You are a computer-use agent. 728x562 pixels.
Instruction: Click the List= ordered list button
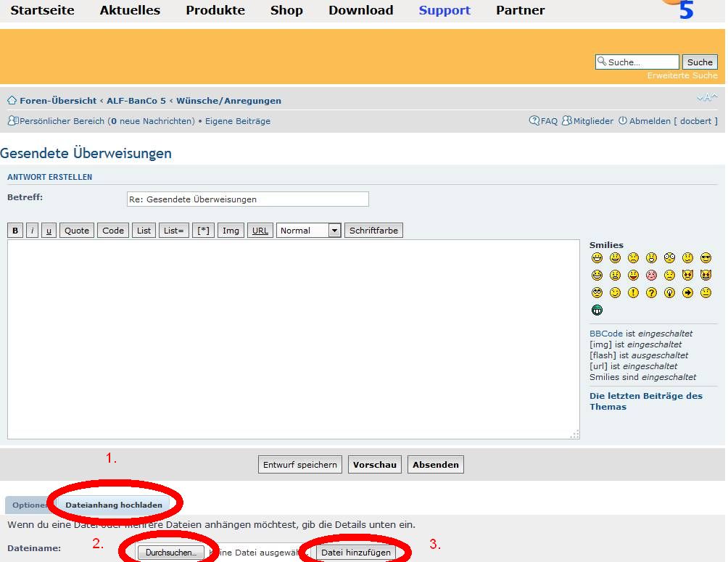(173, 231)
